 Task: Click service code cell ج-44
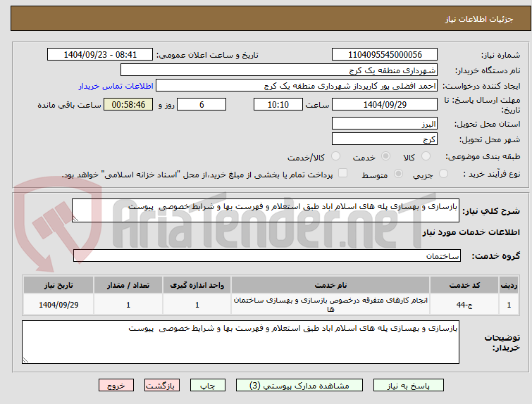coord(464,305)
